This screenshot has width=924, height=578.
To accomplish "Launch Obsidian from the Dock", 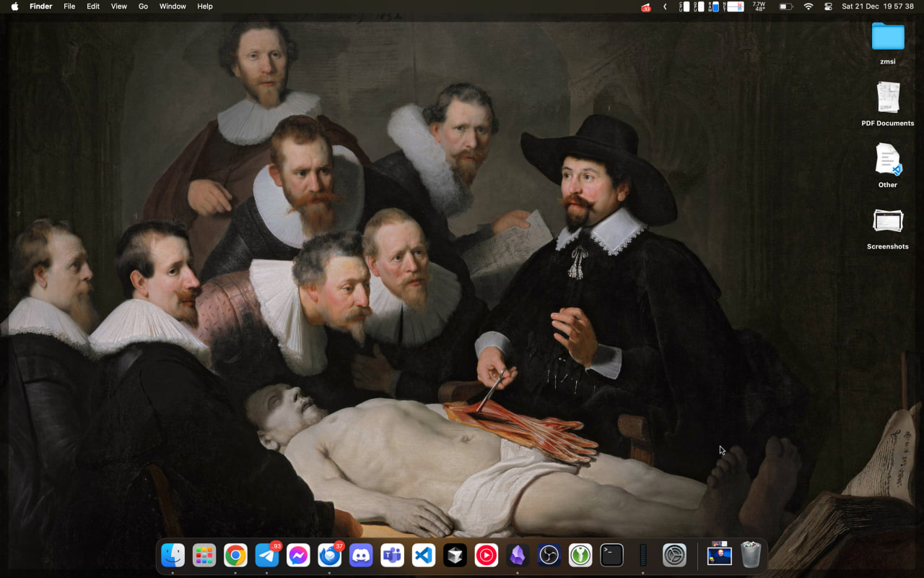I will (518, 556).
